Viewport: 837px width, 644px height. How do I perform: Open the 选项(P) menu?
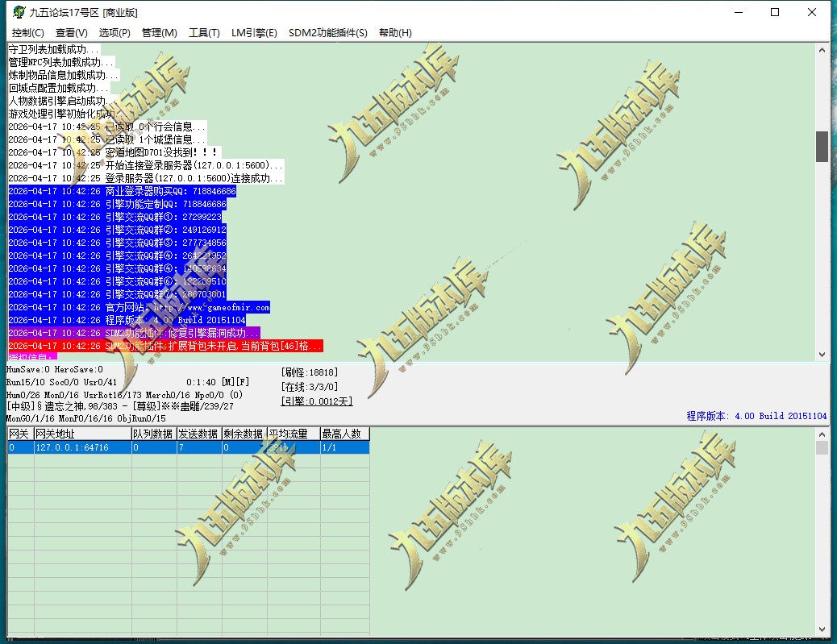pyautogui.click(x=115, y=32)
